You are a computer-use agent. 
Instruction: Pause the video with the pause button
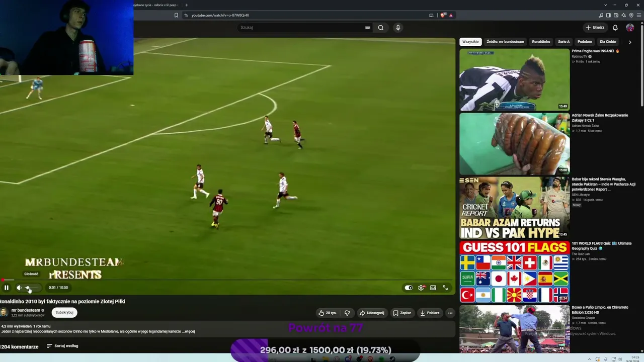[x=7, y=288]
